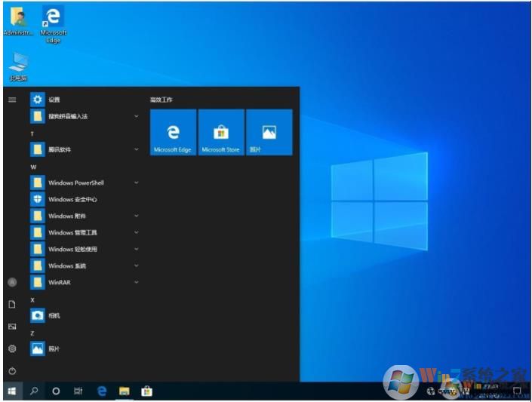Click the user account avatar in Start
This screenshot has height=402, width=532.
(x=12, y=281)
